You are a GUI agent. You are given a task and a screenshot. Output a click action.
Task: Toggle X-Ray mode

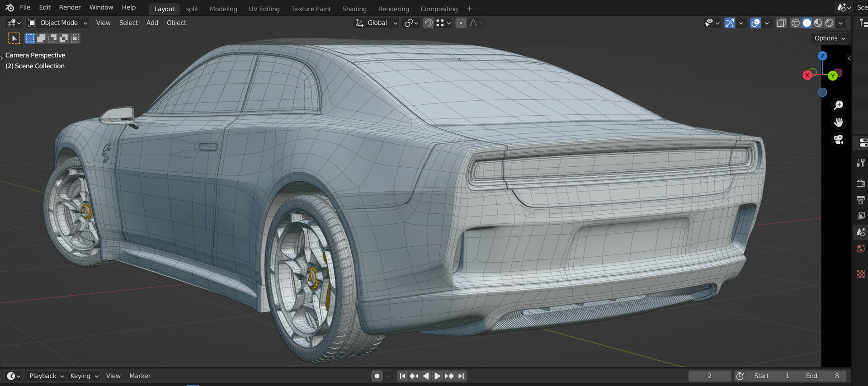coord(781,23)
